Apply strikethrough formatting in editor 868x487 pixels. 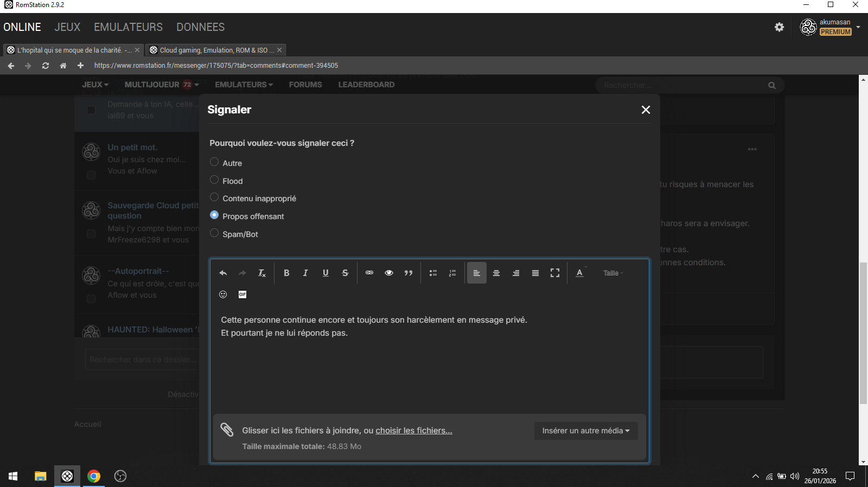click(x=345, y=273)
